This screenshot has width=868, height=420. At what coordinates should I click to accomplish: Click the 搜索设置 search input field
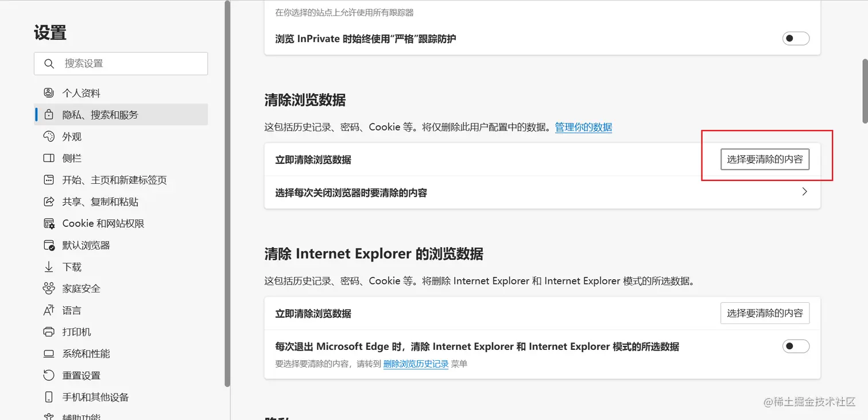[x=121, y=64]
